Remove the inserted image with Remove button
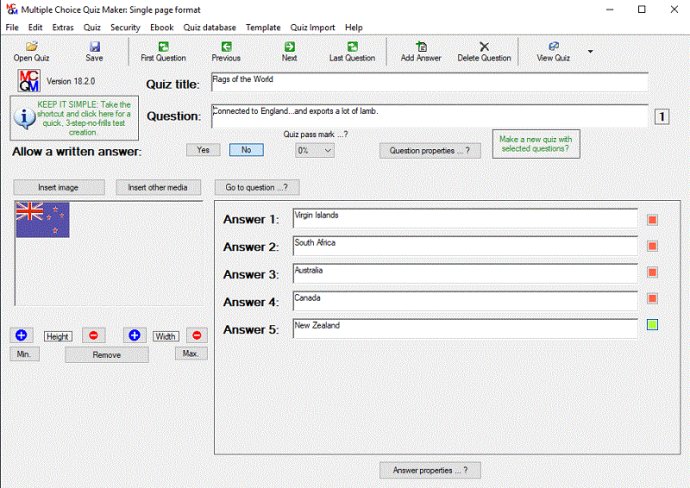Viewport: 690px width, 488px height. coord(106,355)
